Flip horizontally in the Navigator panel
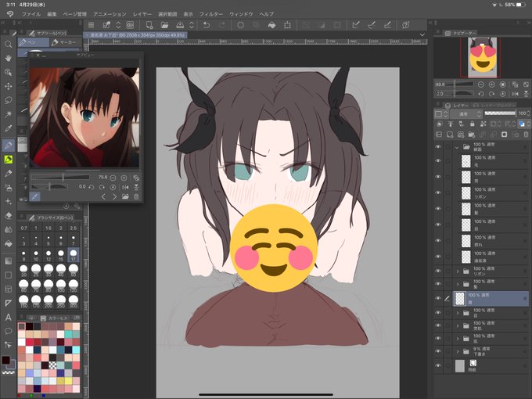532x399 pixels. coord(515,94)
